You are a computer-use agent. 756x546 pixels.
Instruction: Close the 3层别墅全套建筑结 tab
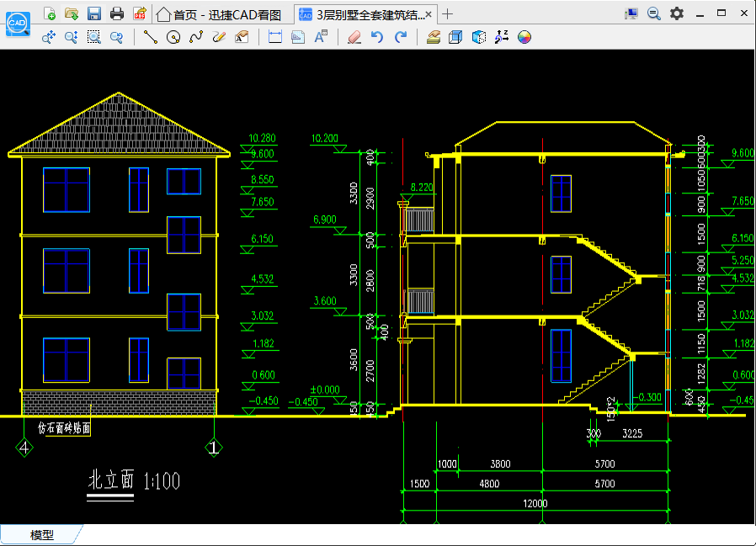[429, 14]
